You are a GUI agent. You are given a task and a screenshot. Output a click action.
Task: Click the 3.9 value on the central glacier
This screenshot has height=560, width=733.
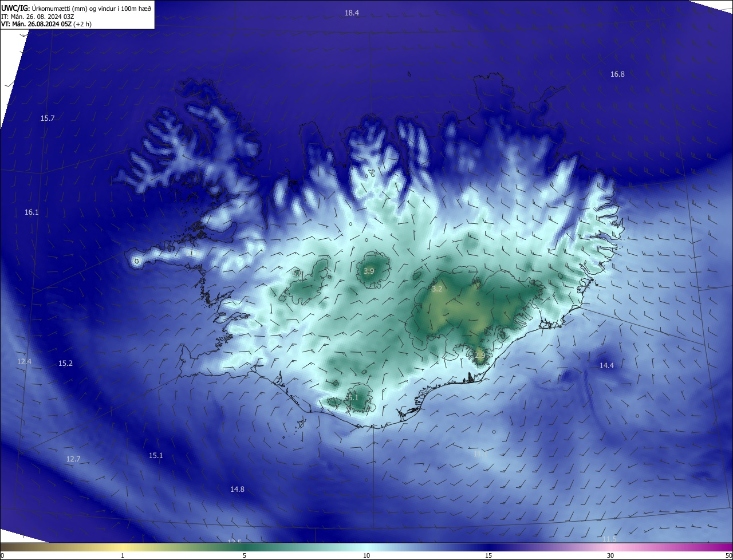point(369,271)
